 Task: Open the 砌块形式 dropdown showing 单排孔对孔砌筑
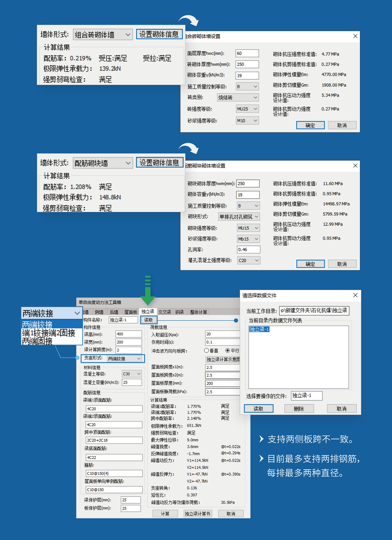[239, 217]
